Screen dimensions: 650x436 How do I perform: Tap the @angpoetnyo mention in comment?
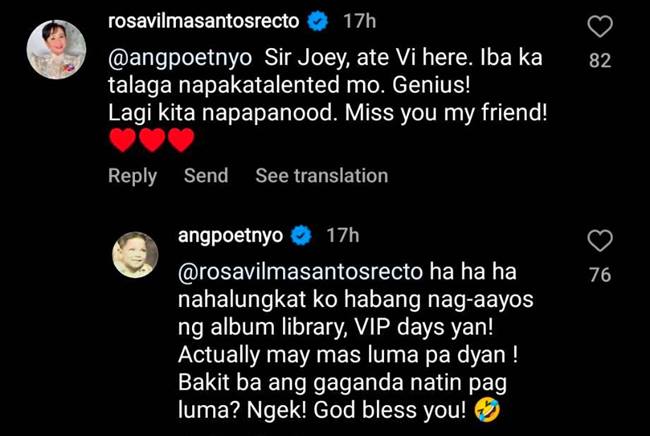pyautogui.click(x=180, y=58)
